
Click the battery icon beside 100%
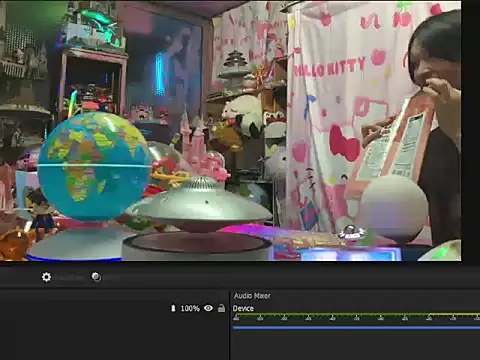click(x=173, y=308)
